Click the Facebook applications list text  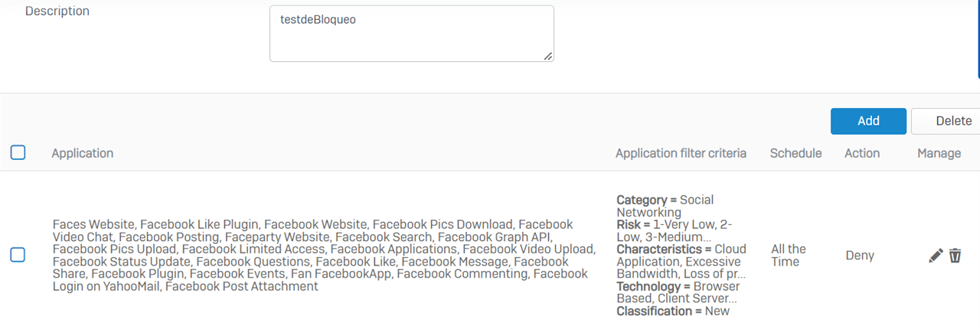324,256
